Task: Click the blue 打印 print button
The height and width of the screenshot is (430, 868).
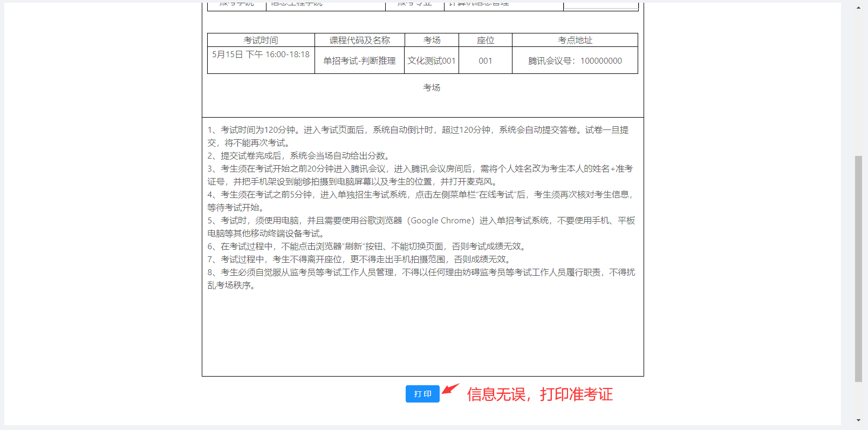Action: (422, 394)
